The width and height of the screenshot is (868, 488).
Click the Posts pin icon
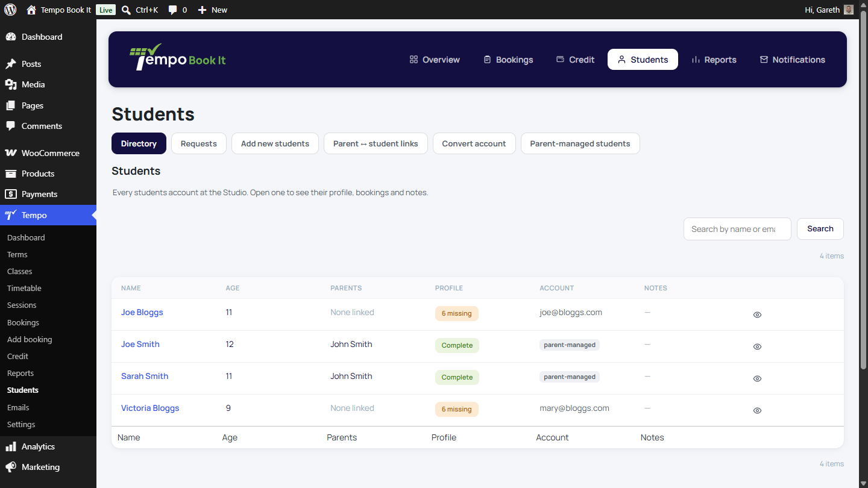click(x=11, y=64)
